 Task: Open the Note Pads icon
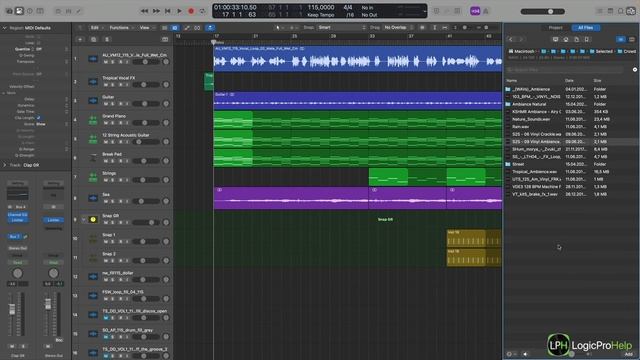(610, 11)
